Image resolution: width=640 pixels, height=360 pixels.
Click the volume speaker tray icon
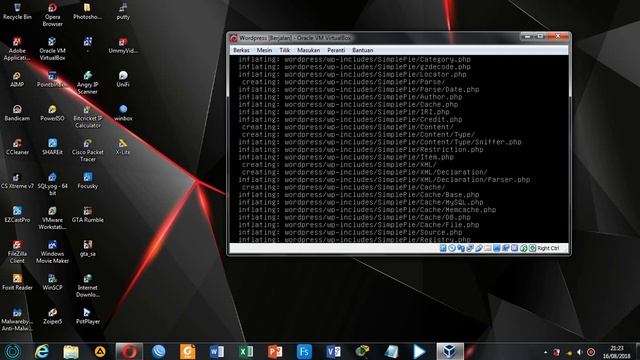point(580,352)
